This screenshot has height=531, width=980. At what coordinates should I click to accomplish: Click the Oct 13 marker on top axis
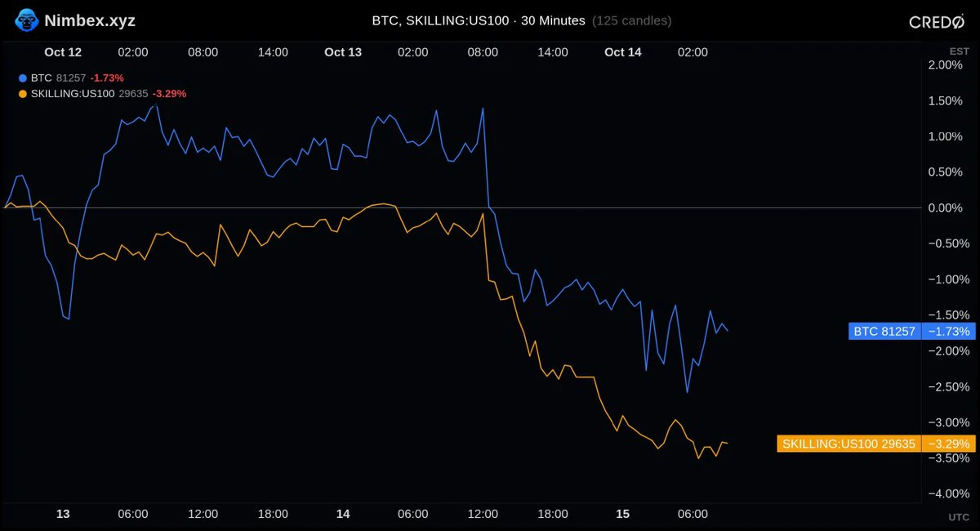[x=343, y=52]
